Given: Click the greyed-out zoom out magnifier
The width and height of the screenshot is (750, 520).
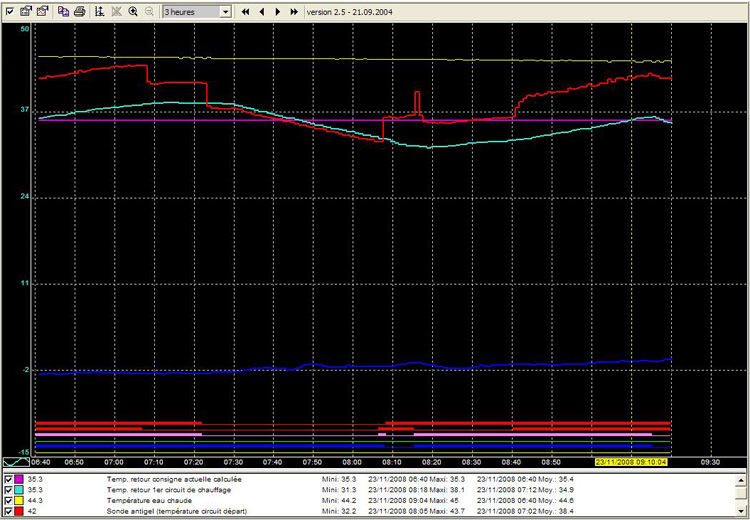Looking at the screenshot, I should click(149, 11).
